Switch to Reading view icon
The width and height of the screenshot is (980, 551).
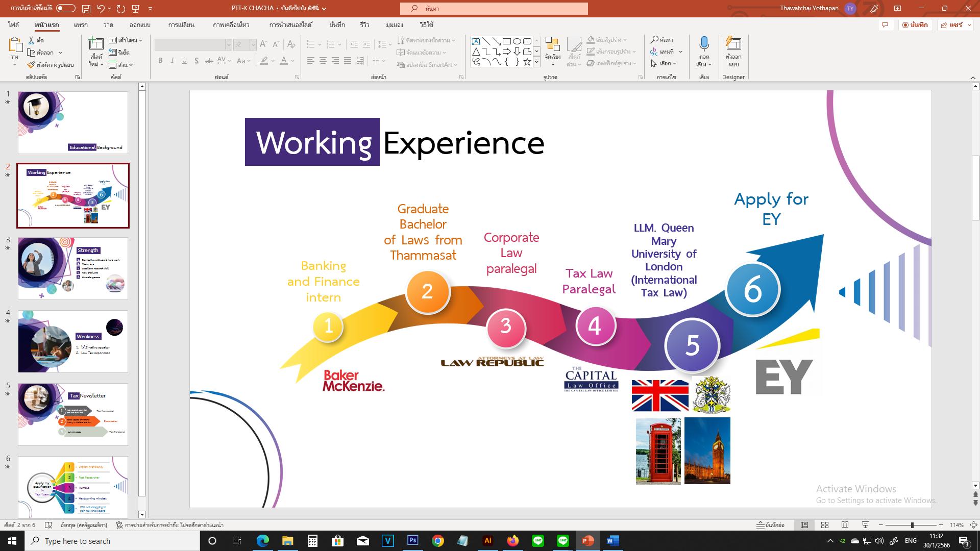[845, 525]
